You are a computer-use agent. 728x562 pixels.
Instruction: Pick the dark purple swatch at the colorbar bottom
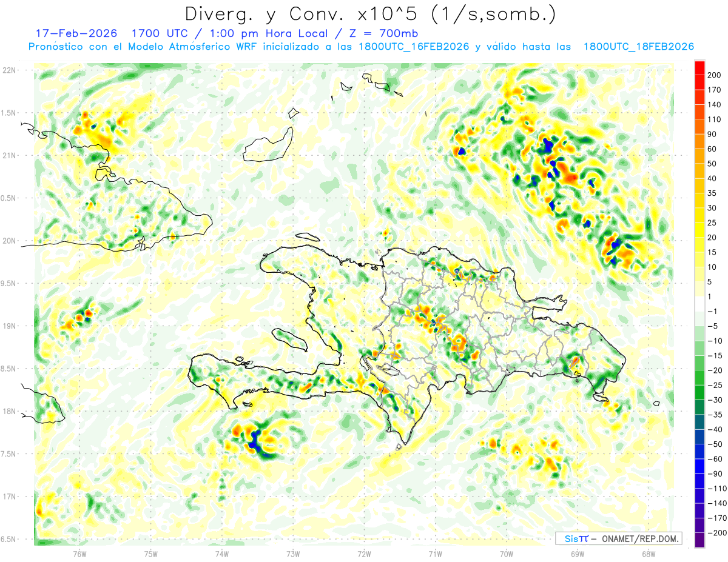[699, 540]
